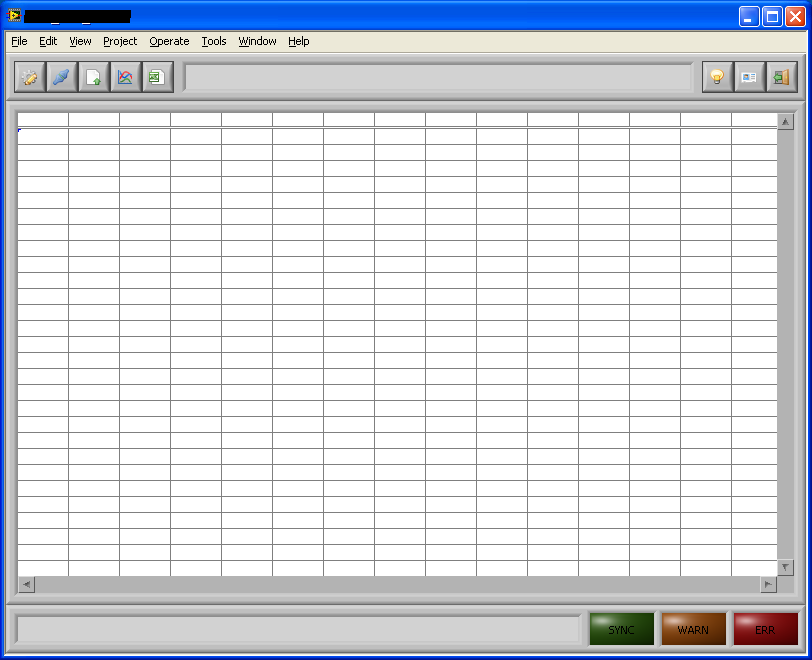Click the table's vertical scrollbar down arrow
This screenshot has width=812, height=660.
point(786,567)
